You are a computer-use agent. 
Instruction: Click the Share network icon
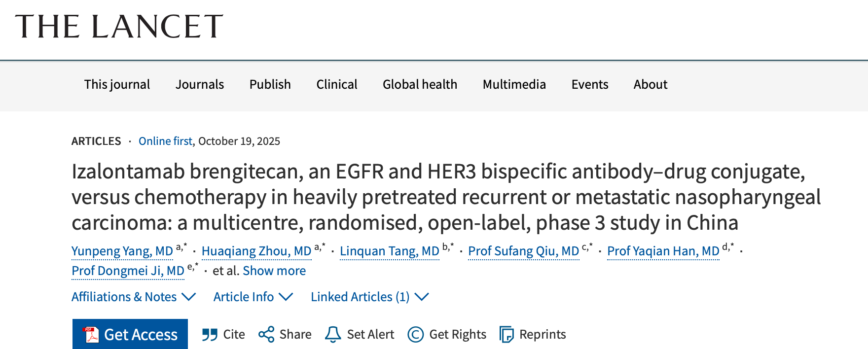(266, 334)
